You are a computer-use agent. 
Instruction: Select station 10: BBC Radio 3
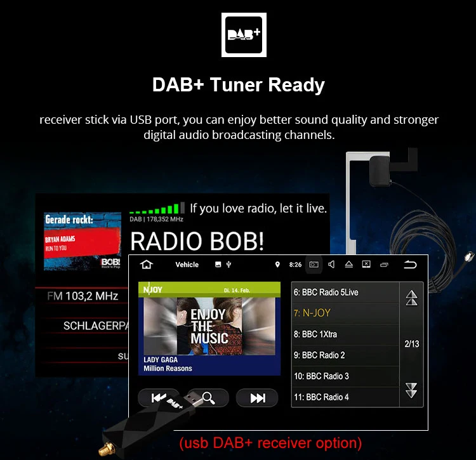coord(345,376)
